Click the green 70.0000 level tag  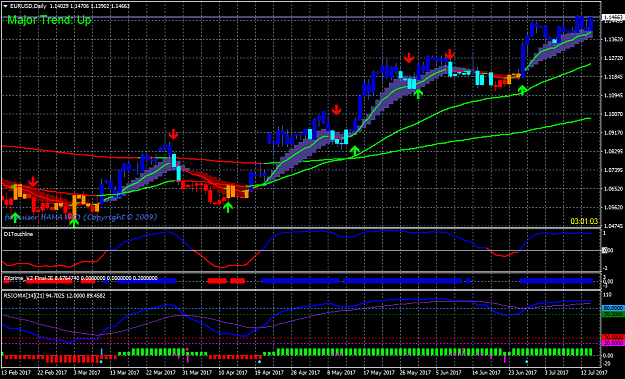tap(613, 314)
